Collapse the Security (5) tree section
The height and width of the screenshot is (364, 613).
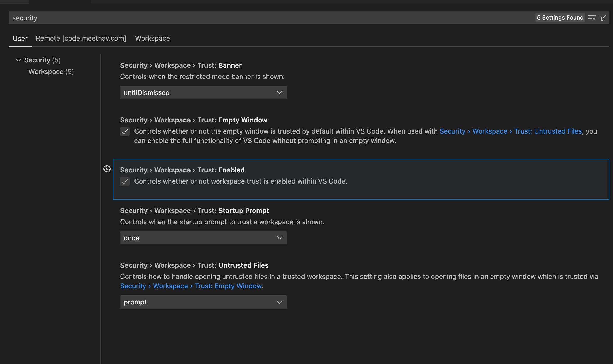tap(19, 60)
